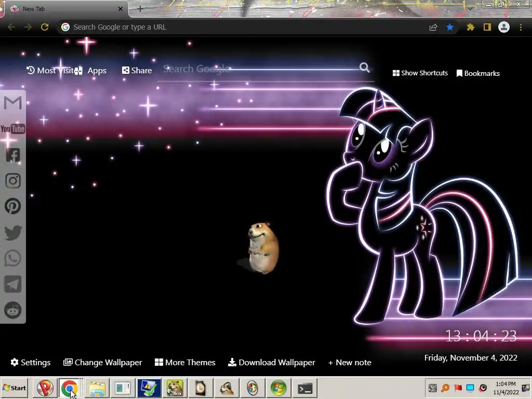Viewport: 532px width, 399px height.
Task: Open the theme Settings
Action: tap(31, 362)
